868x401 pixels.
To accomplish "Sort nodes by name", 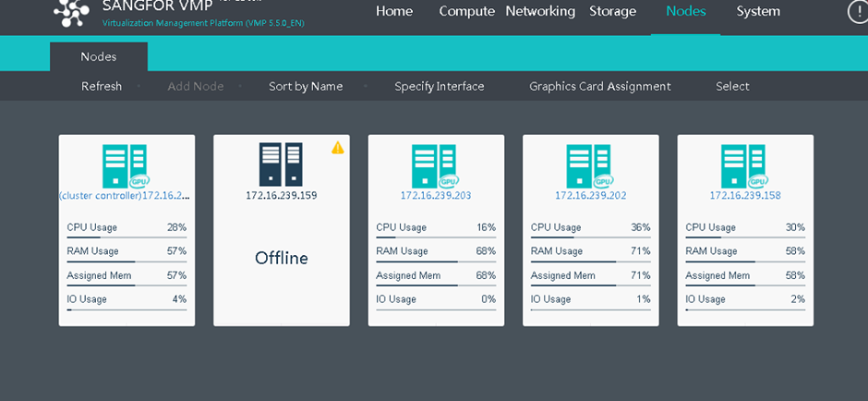I will tap(306, 87).
